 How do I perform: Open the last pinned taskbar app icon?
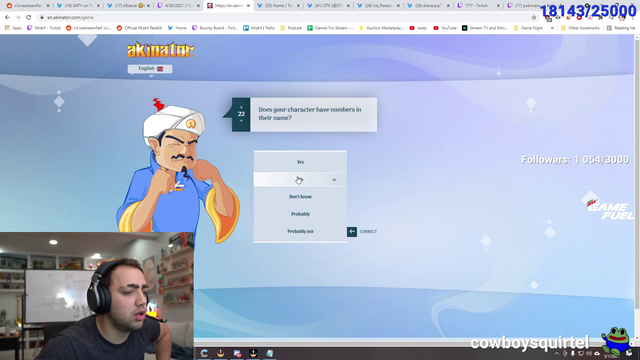(x=269, y=353)
